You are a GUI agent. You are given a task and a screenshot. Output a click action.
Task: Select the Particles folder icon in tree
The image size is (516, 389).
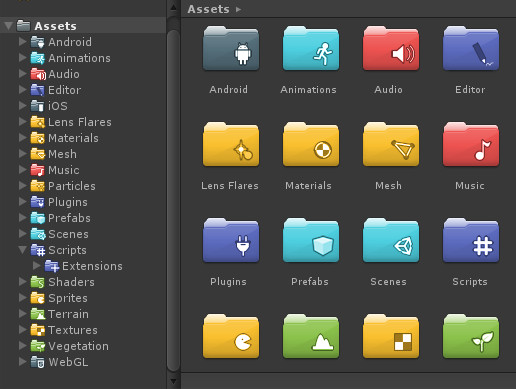click(x=37, y=186)
